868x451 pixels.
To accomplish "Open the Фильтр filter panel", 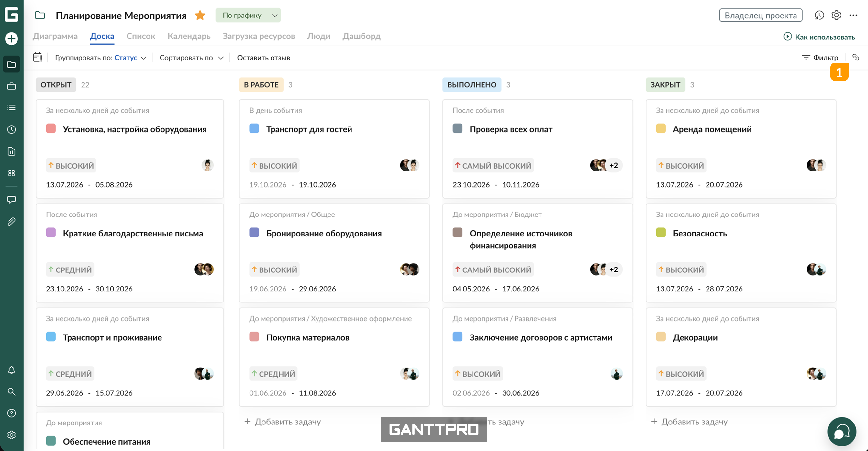I will click(820, 58).
